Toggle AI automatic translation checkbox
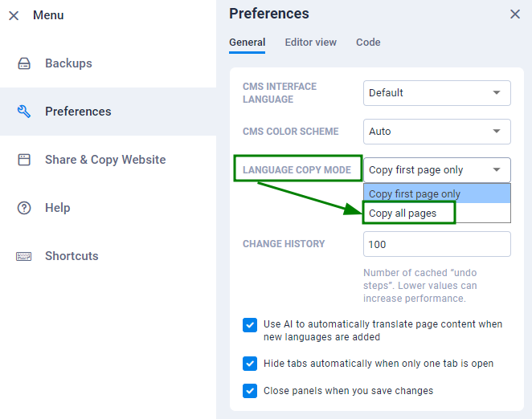The height and width of the screenshot is (419, 532). [x=250, y=325]
